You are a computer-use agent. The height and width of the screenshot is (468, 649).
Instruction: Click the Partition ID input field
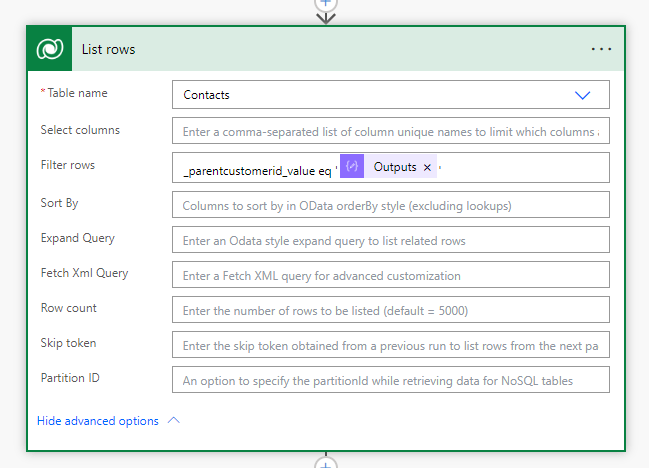390,380
